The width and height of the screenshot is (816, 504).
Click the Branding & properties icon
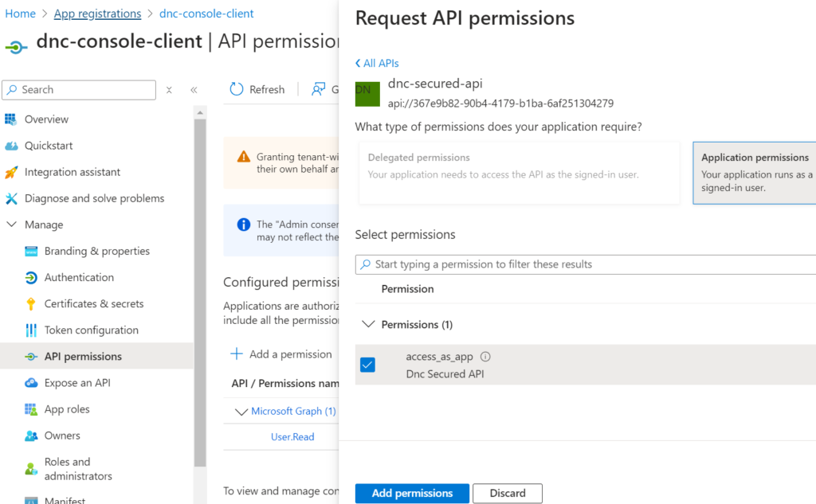click(x=31, y=252)
